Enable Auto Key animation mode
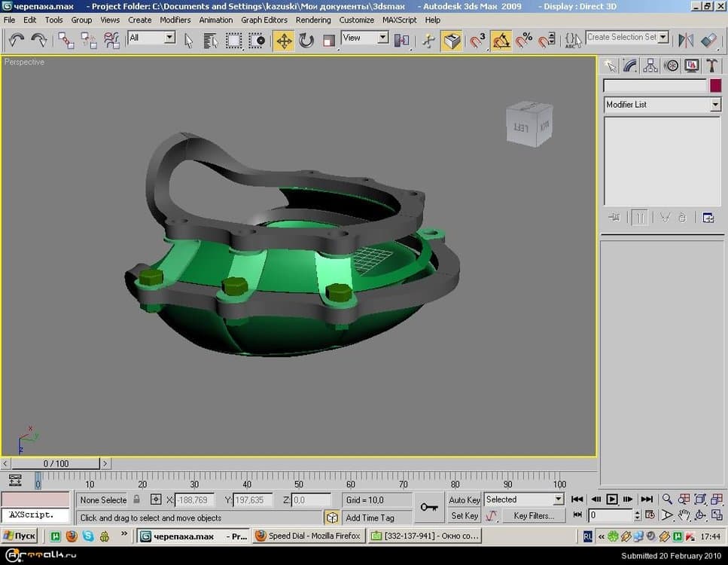Image resolution: width=728 pixels, height=565 pixels. (x=464, y=499)
